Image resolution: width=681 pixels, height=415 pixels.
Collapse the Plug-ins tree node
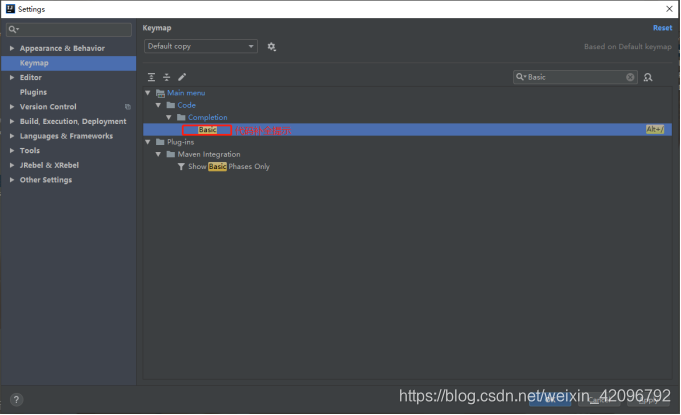pos(148,142)
